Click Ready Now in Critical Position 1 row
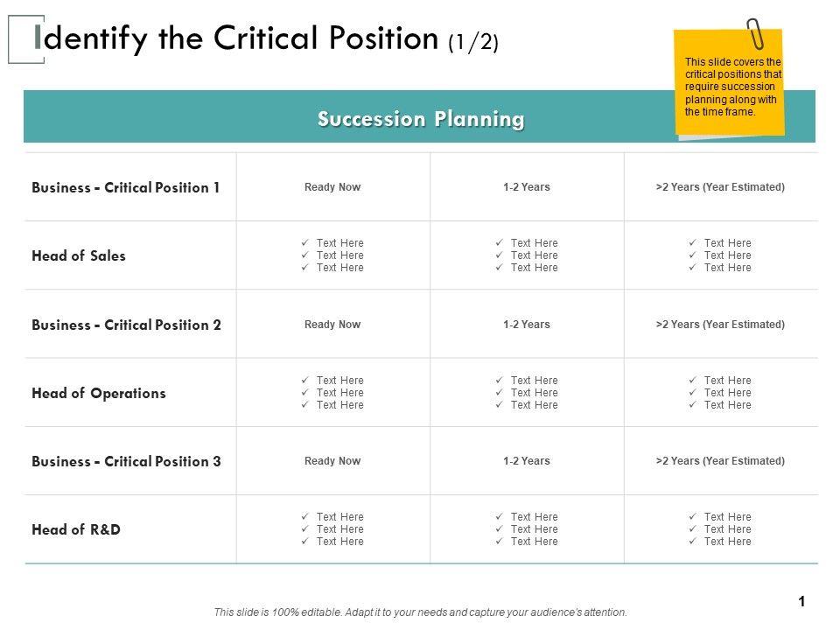 click(x=332, y=187)
